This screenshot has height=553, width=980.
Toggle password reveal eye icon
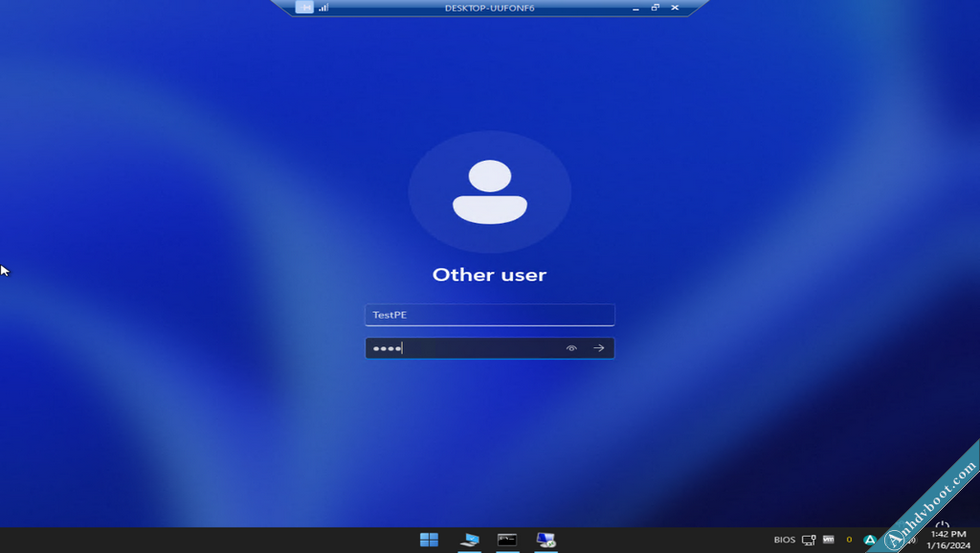coord(571,348)
